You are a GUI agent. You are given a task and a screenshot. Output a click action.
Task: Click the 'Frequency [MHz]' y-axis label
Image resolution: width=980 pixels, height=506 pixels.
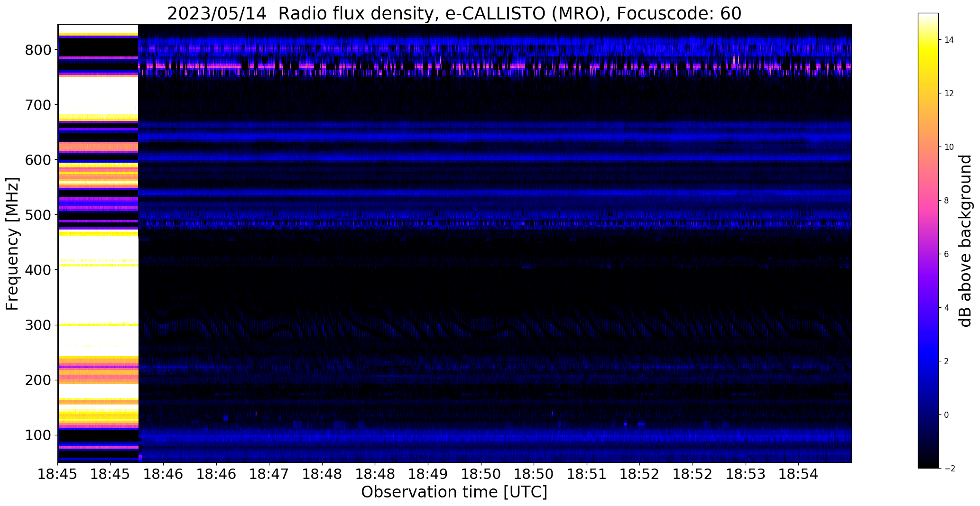click(12, 244)
